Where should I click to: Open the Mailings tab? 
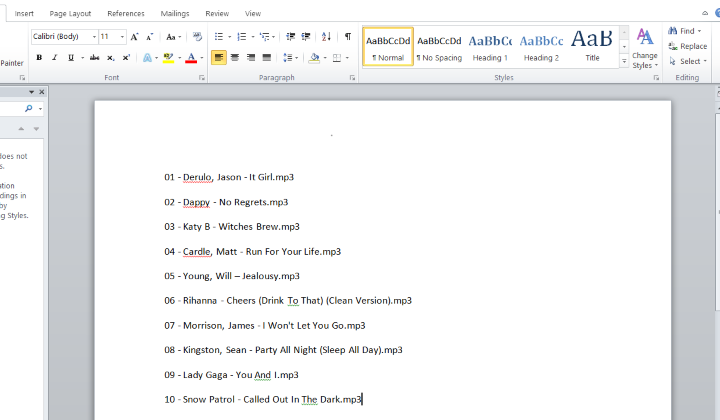point(175,14)
